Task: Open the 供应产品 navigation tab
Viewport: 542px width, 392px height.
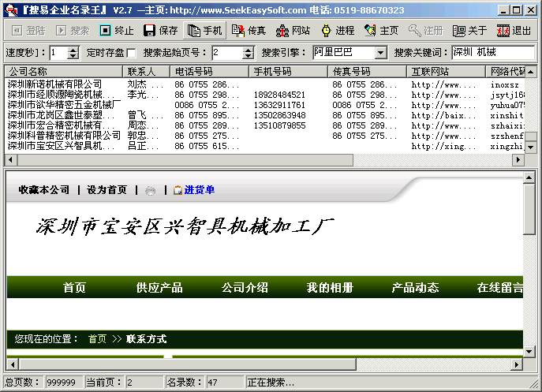Action: (x=159, y=288)
